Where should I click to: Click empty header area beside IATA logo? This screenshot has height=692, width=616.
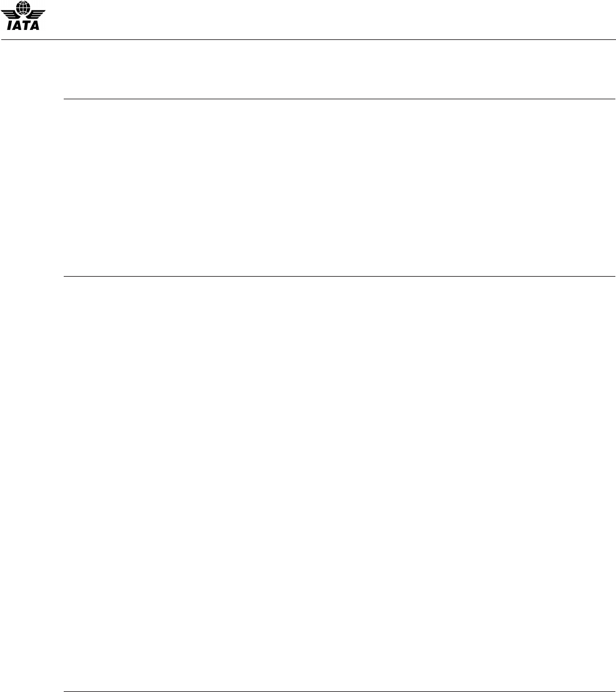pyautogui.click(x=331, y=19)
